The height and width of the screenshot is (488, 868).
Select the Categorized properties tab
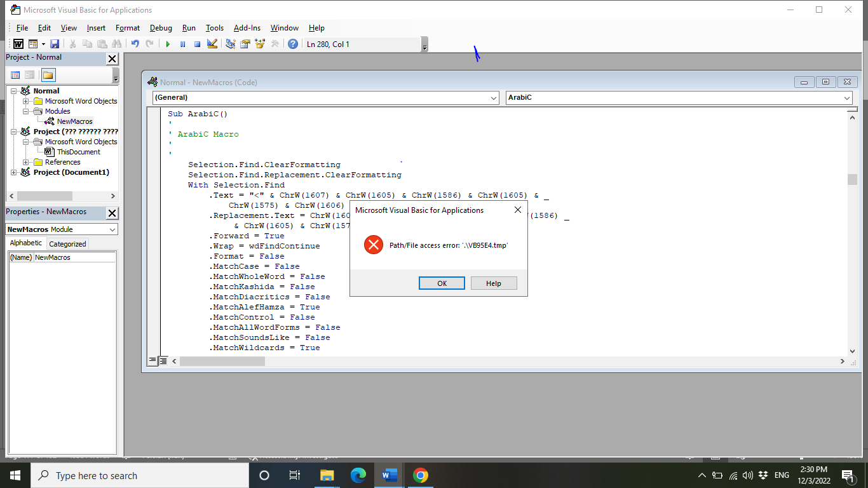pos(67,244)
